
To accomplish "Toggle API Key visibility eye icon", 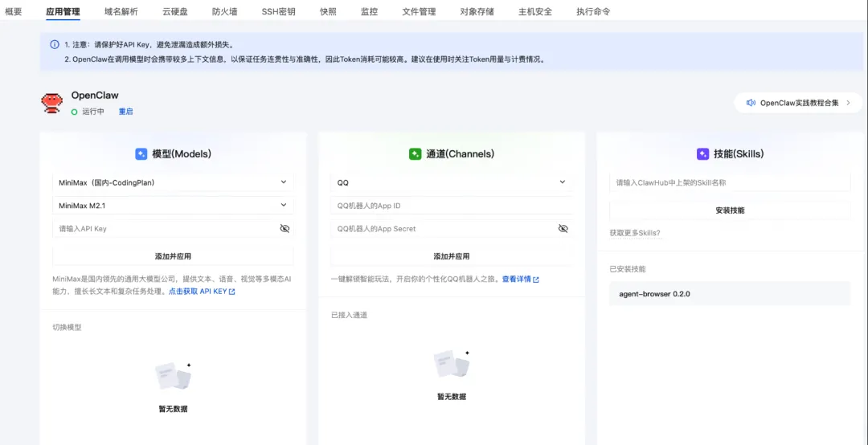I will pyautogui.click(x=285, y=229).
